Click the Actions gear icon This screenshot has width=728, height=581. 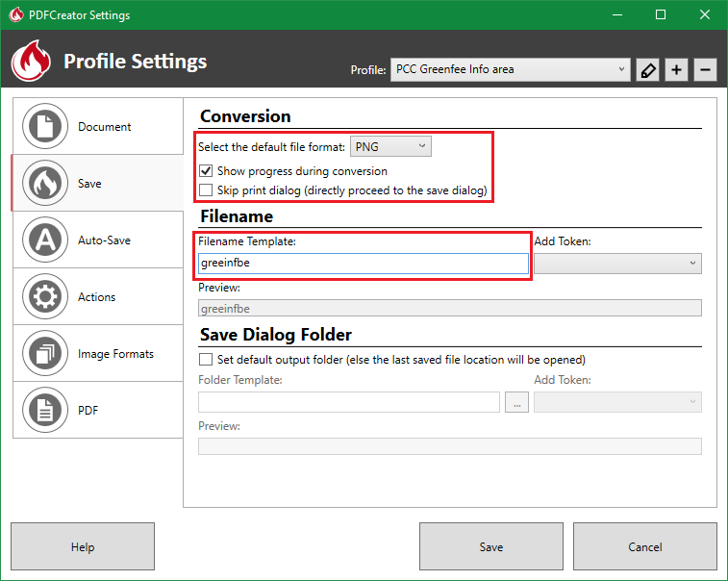click(43, 297)
